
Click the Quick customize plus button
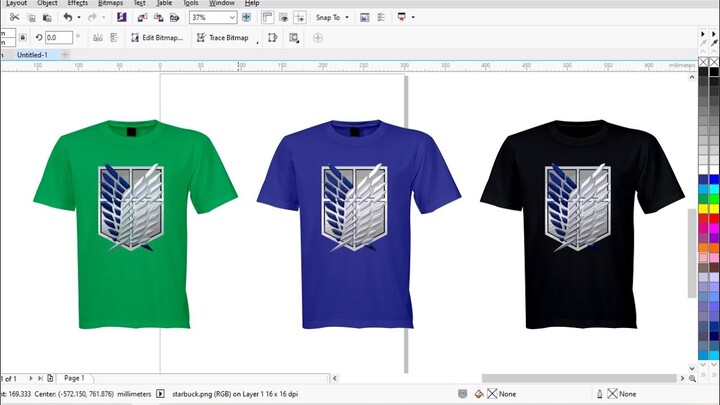coord(318,38)
